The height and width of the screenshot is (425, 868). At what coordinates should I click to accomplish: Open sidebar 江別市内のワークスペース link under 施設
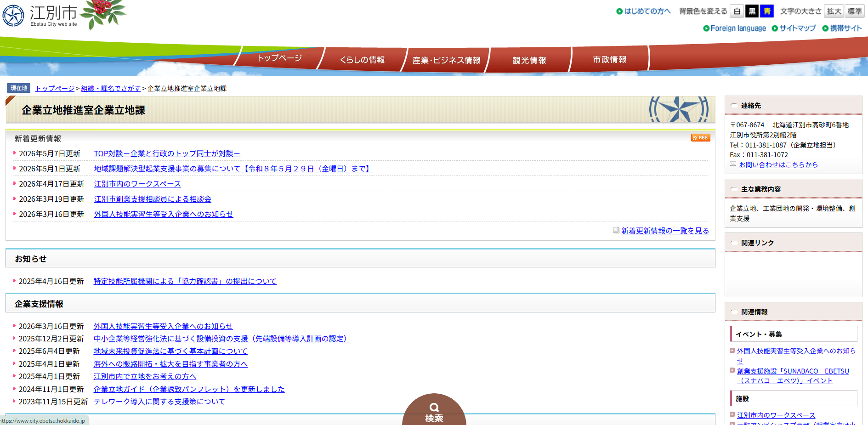pos(776,415)
